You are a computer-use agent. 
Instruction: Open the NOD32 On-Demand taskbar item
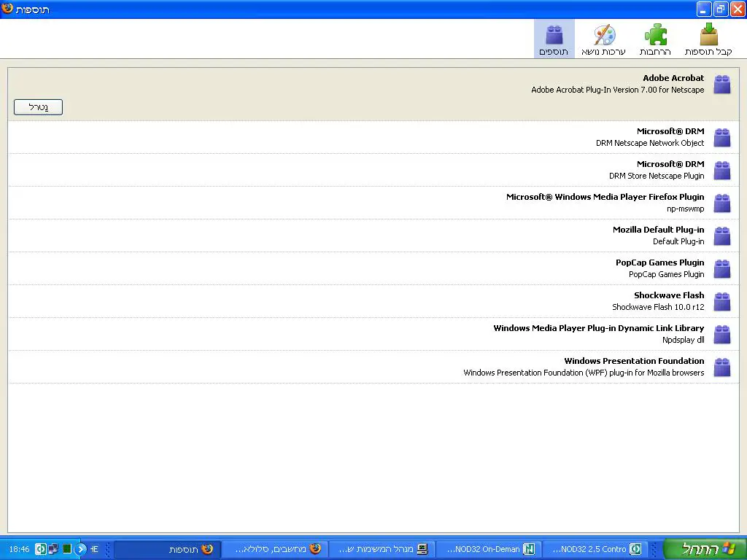489,549
